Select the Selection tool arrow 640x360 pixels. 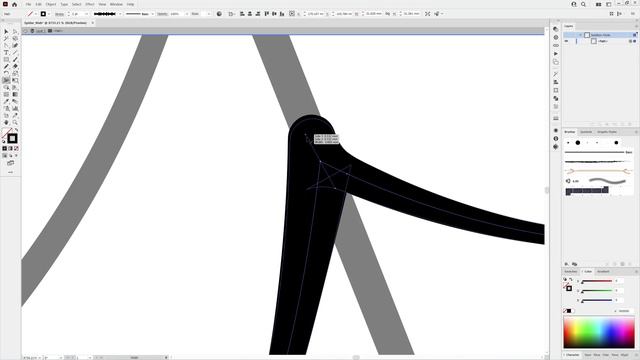click(x=6, y=31)
